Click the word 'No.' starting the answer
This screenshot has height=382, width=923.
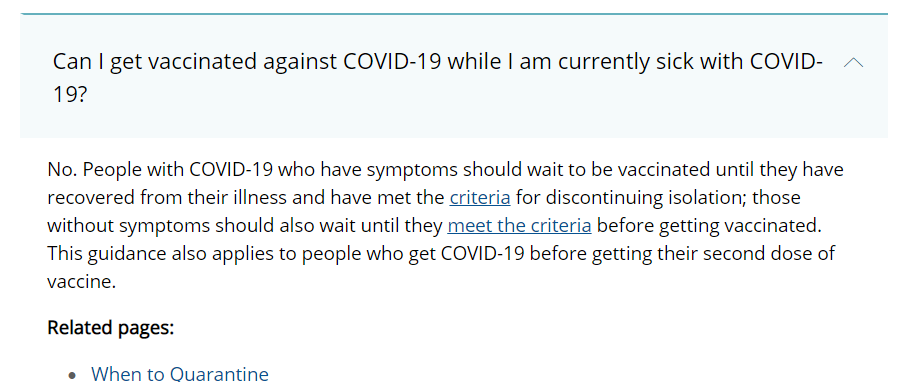(x=62, y=170)
